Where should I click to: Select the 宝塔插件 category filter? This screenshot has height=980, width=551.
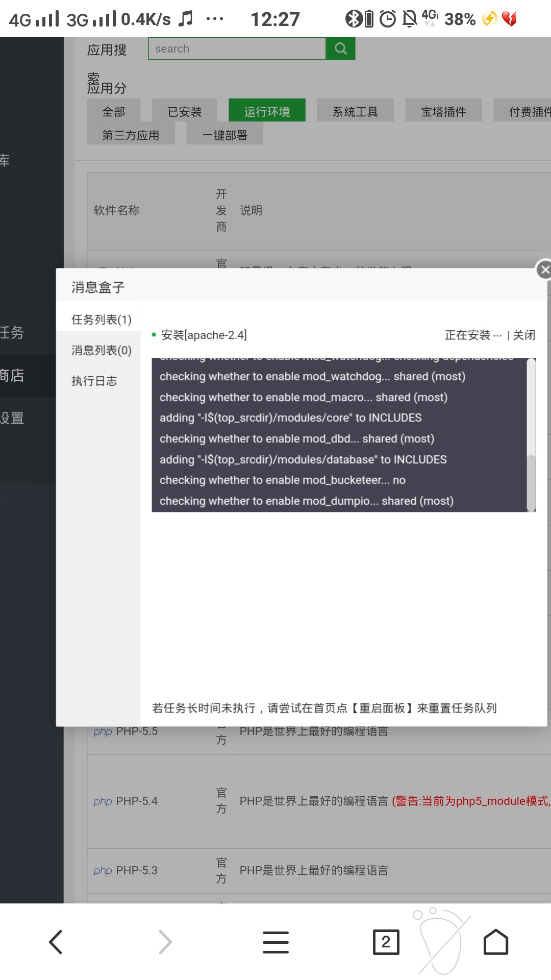tap(443, 110)
